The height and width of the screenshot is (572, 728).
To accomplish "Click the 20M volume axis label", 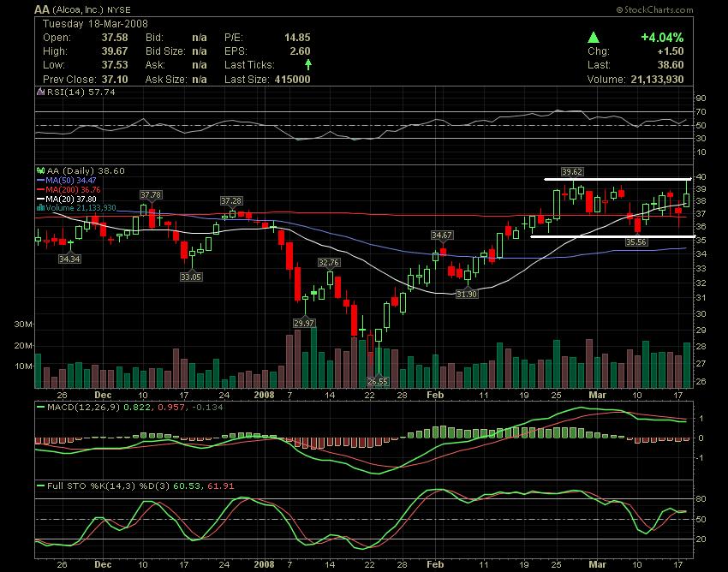I will [23, 346].
